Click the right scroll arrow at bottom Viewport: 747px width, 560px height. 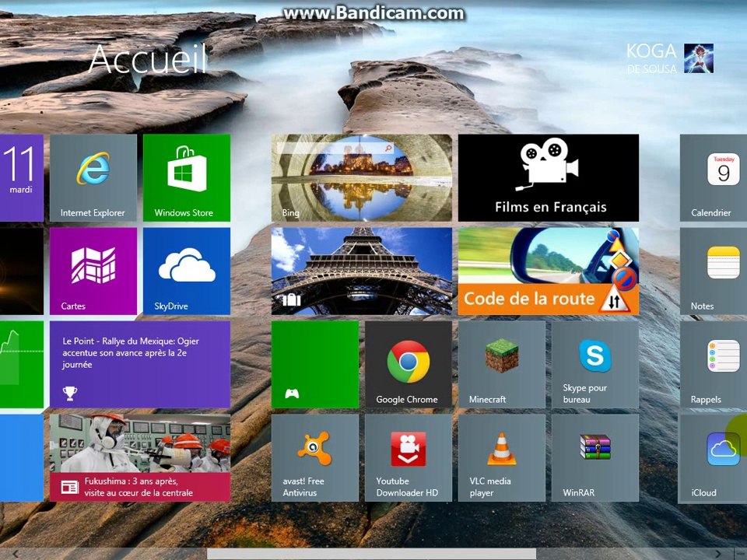718,554
